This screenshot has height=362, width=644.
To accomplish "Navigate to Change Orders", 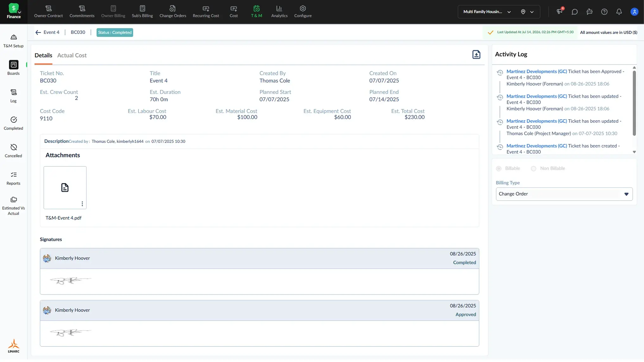I will (173, 12).
